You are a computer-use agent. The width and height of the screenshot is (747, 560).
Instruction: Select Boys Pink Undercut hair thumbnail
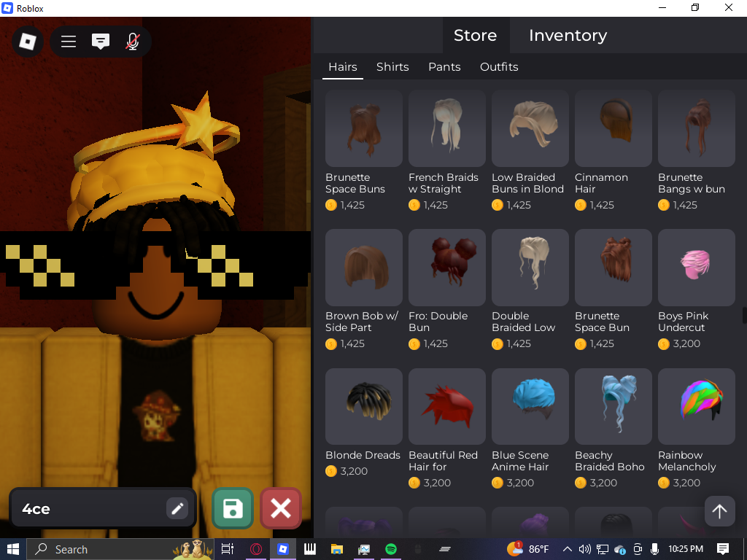pos(697,267)
